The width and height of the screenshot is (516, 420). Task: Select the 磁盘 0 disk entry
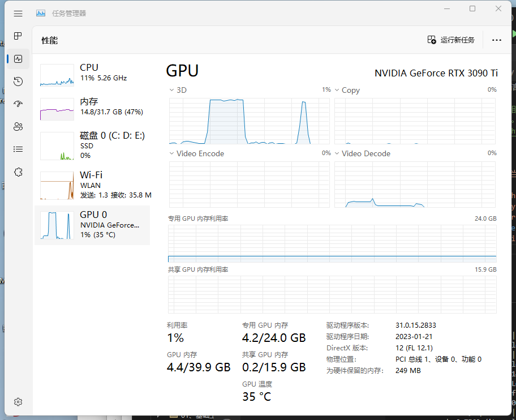[x=92, y=145]
